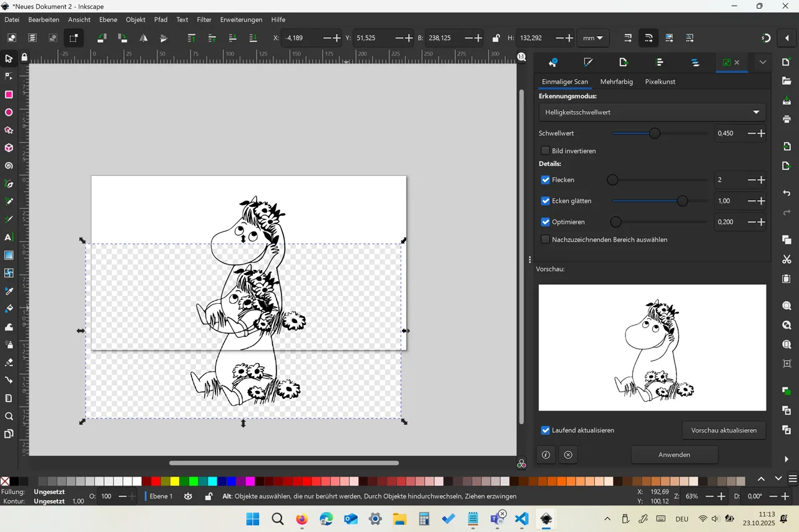Image resolution: width=799 pixels, height=532 pixels.
Task: Switch to the Align and Distribute dock tab
Action: coord(660,62)
